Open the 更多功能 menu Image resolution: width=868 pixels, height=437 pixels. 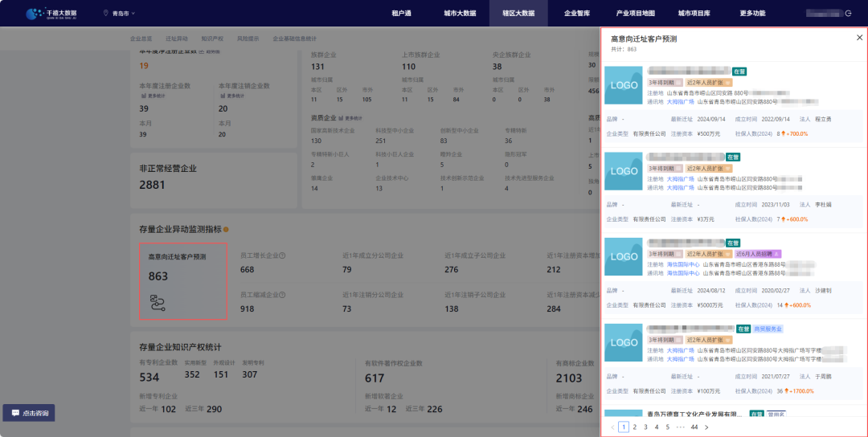click(x=752, y=14)
